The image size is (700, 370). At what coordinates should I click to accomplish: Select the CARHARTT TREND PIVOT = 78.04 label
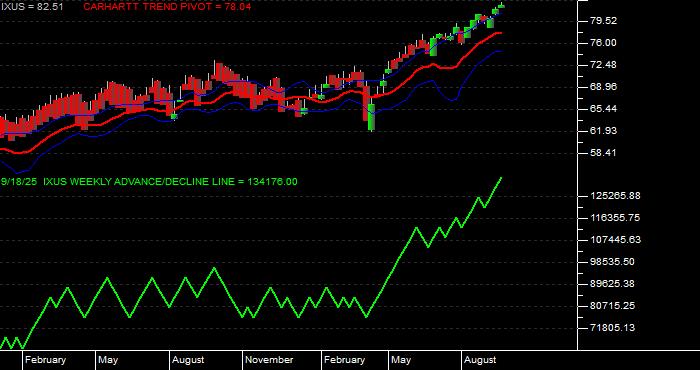(x=167, y=7)
